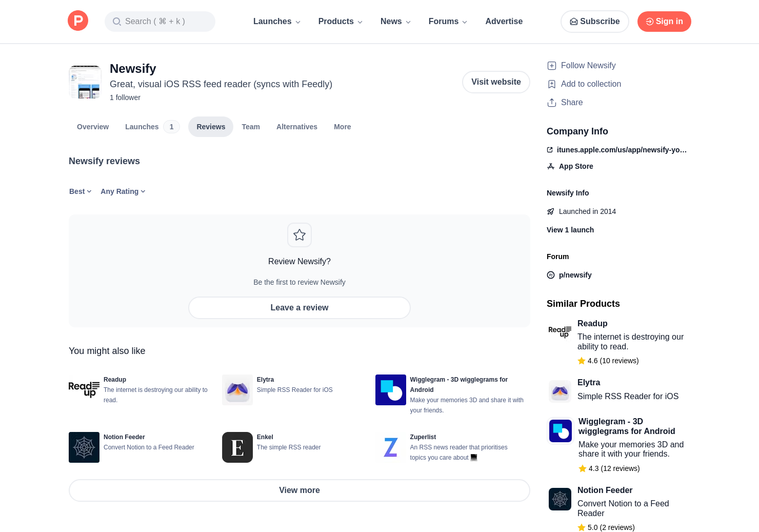Click the Newsify product title heading
The image size is (759, 532).
click(x=133, y=69)
